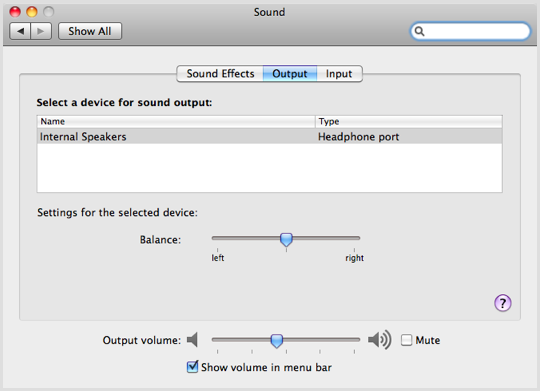Select the Output tab
The height and width of the screenshot is (391, 540).
click(290, 74)
